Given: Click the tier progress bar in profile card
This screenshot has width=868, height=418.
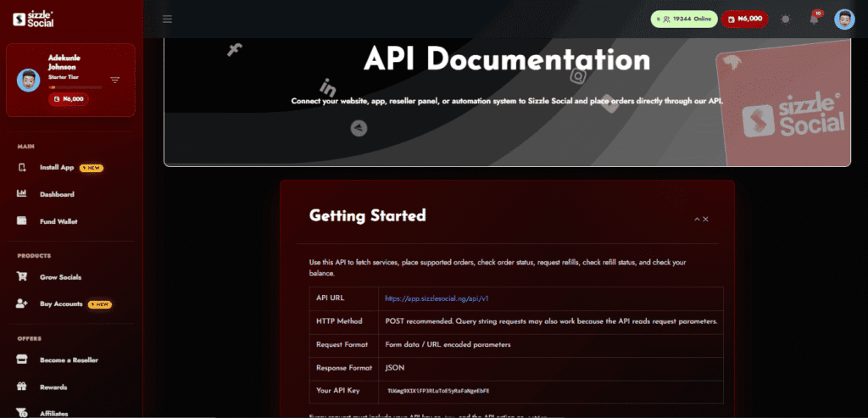Looking at the screenshot, I should (x=75, y=87).
